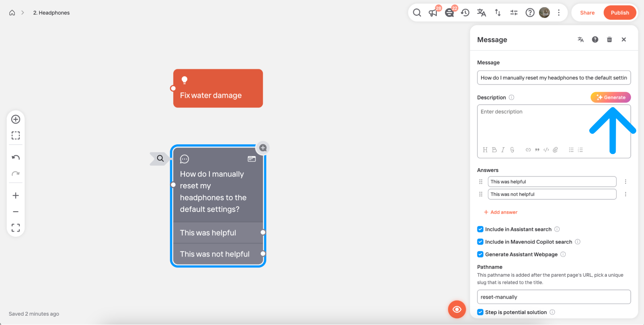The height and width of the screenshot is (325, 644).
Task: Attach file via paperclip icon
Action: coord(555,150)
